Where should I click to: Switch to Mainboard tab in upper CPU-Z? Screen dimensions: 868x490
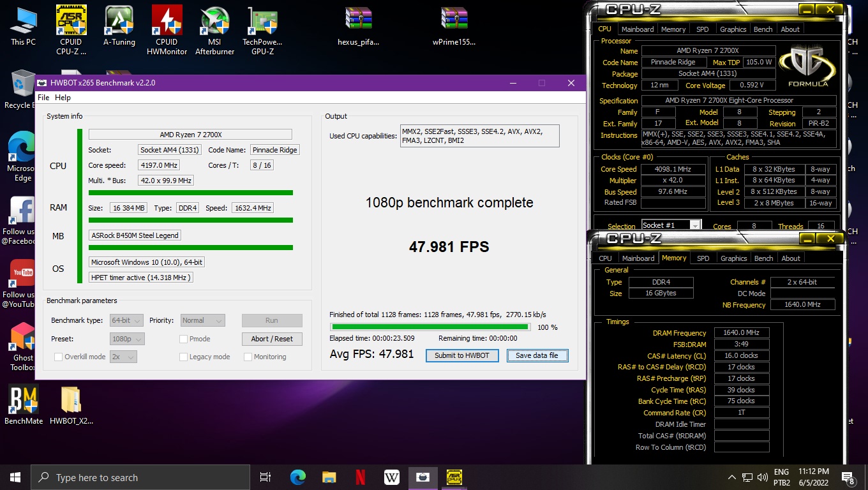pos(638,29)
